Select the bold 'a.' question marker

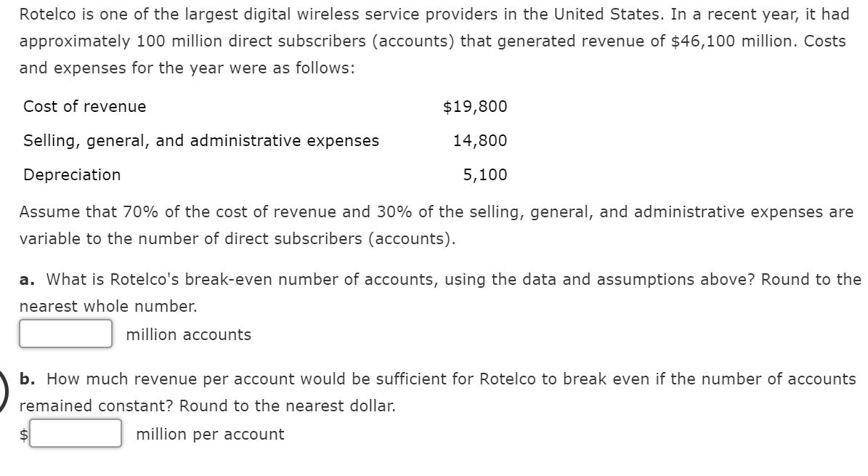coord(27,279)
